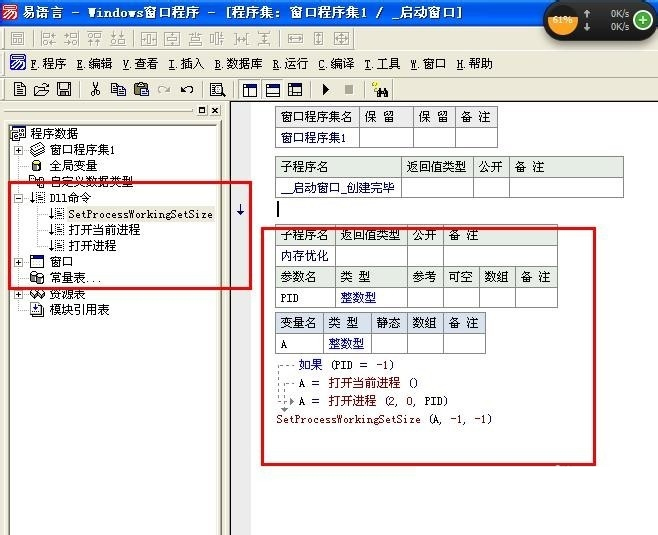Image resolution: width=658 pixels, height=535 pixels.
Task: Click the Redo arrow icon
Action: coord(164,89)
